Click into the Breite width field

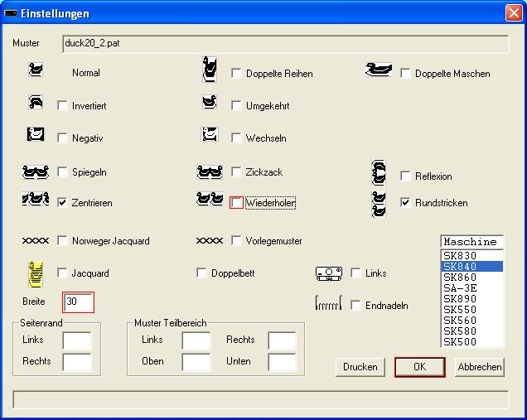tap(78, 302)
